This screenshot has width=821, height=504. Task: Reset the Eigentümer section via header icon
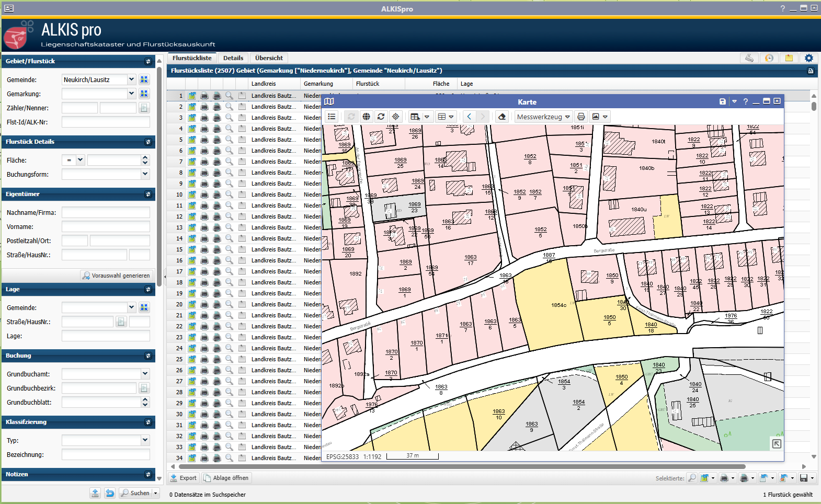(148, 194)
